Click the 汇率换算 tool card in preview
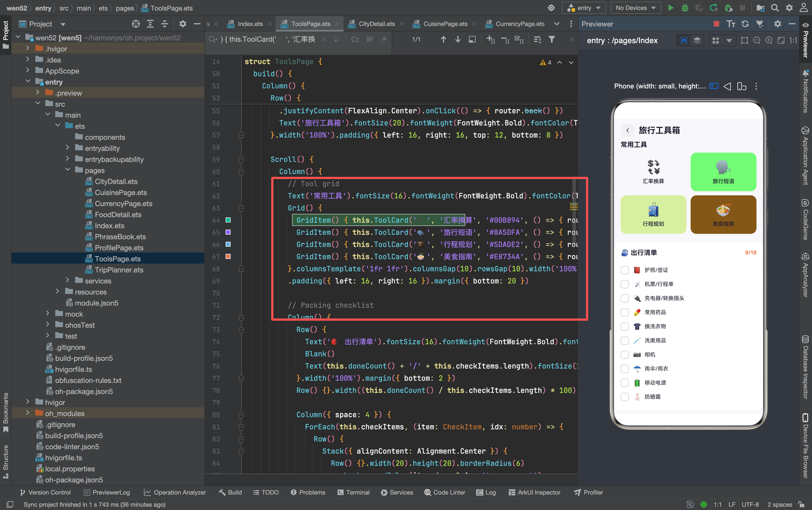 click(653, 172)
